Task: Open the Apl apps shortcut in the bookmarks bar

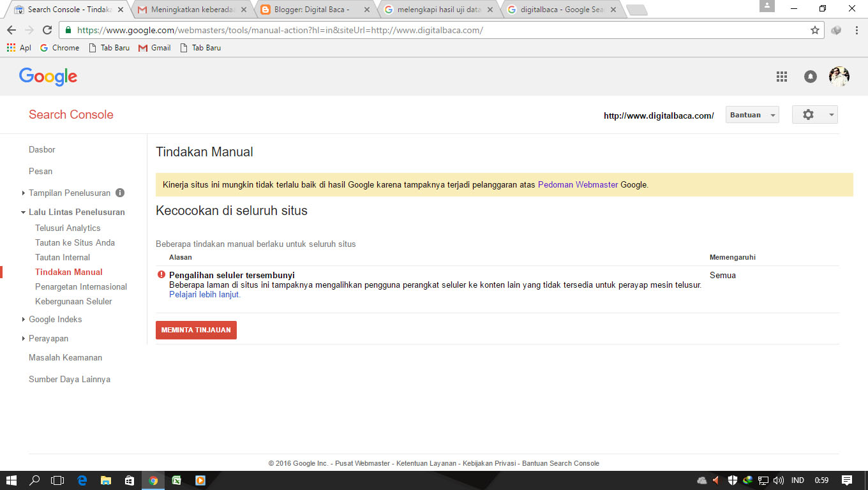Action: point(19,48)
